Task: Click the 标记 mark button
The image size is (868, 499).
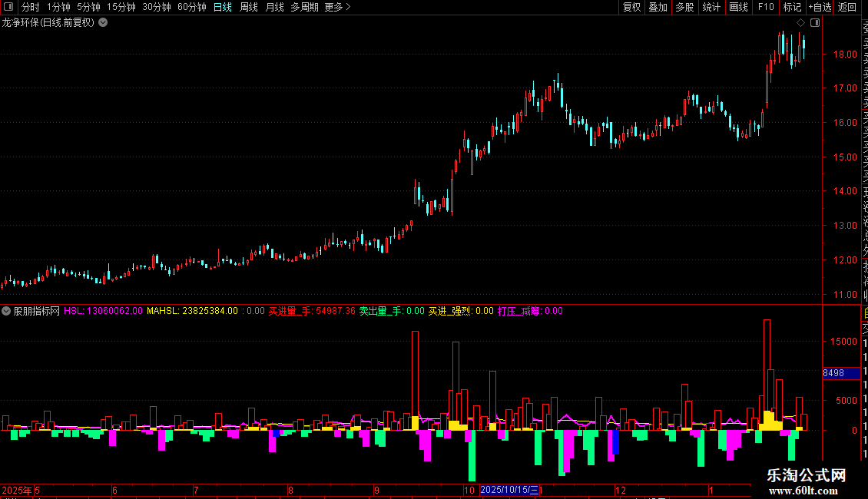Action: (792, 7)
